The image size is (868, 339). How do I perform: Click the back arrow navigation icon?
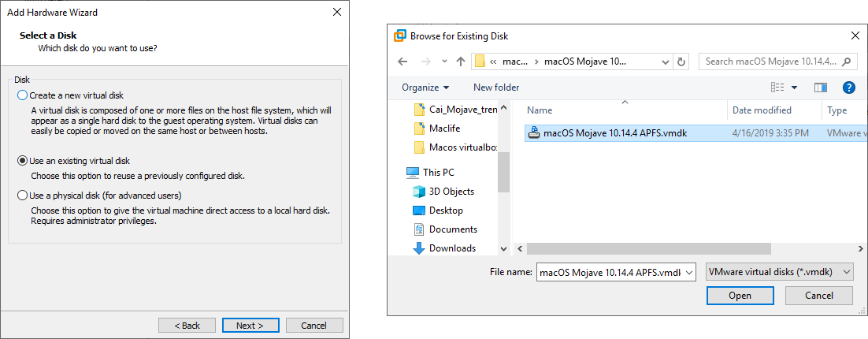coord(402,61)
